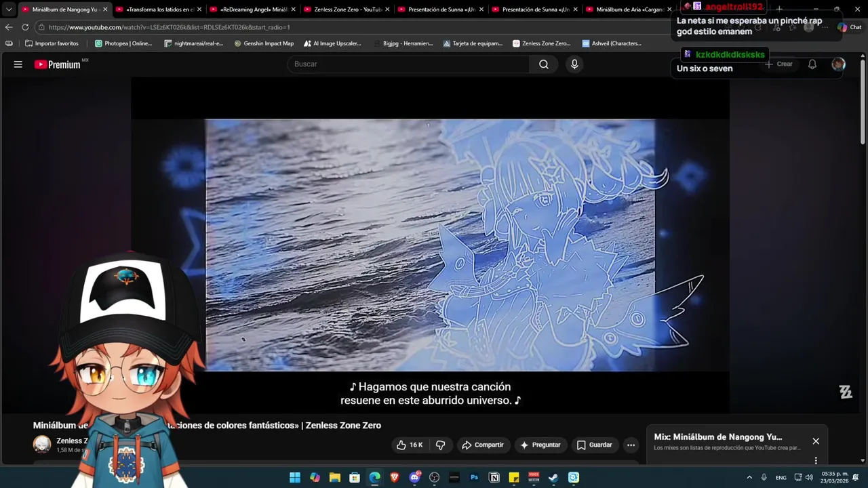Launch Copilot from the taskbar

point(315,478)
